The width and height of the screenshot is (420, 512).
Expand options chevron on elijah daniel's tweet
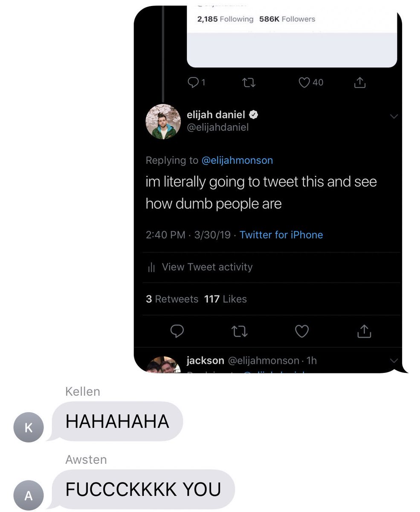394,116
